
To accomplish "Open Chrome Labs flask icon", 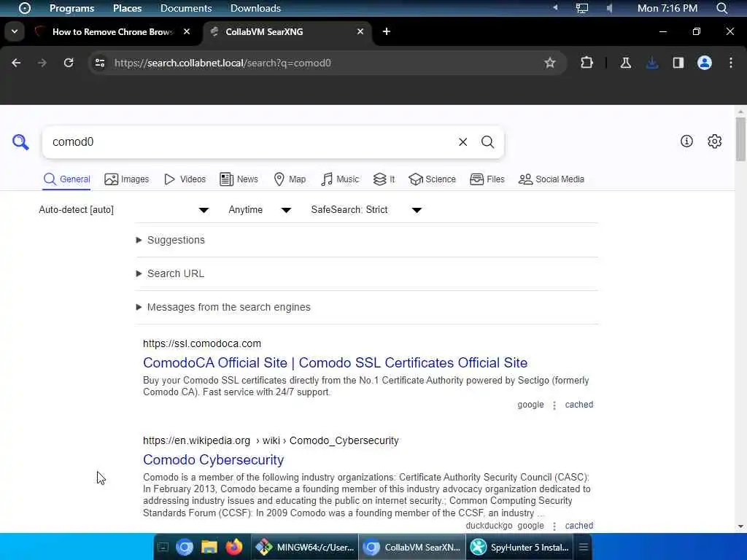I will (625, 63).
